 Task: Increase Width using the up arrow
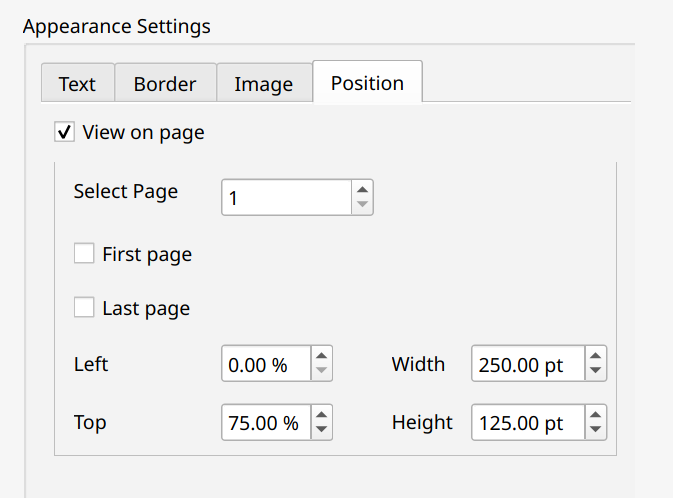pyautogui.click(x=595, y=355)
